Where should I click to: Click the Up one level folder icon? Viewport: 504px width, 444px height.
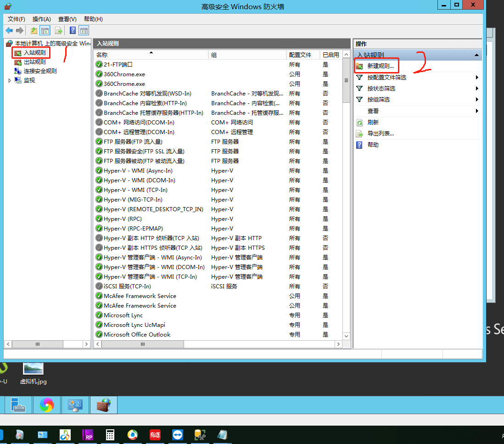click(x=34, y=31)
